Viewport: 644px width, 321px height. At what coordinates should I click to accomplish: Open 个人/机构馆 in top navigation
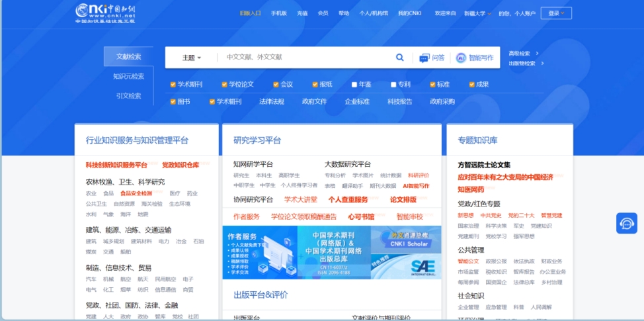[x=374, y=13]
